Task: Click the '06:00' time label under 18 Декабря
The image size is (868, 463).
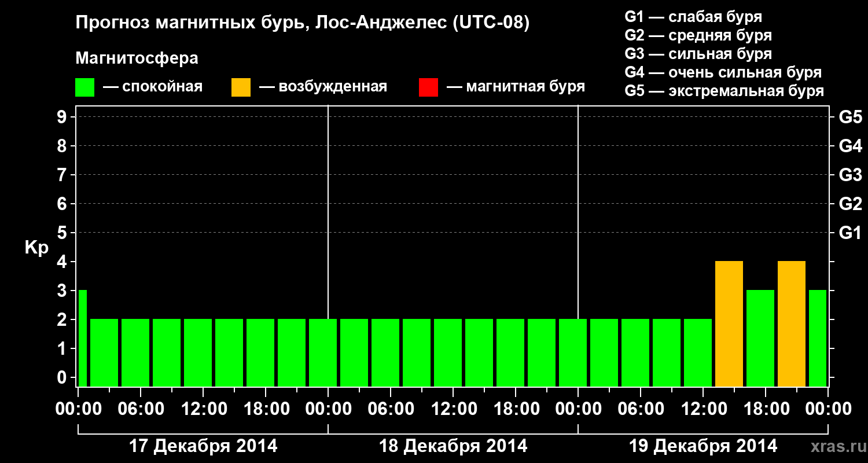Action: (x=391, y=409)
